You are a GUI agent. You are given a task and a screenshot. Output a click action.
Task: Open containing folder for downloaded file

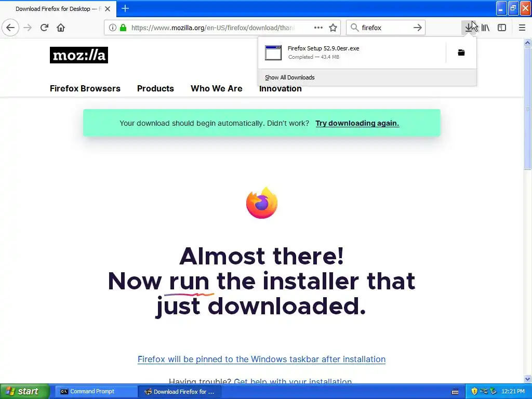pyautogui.click(x=461, y=52)
